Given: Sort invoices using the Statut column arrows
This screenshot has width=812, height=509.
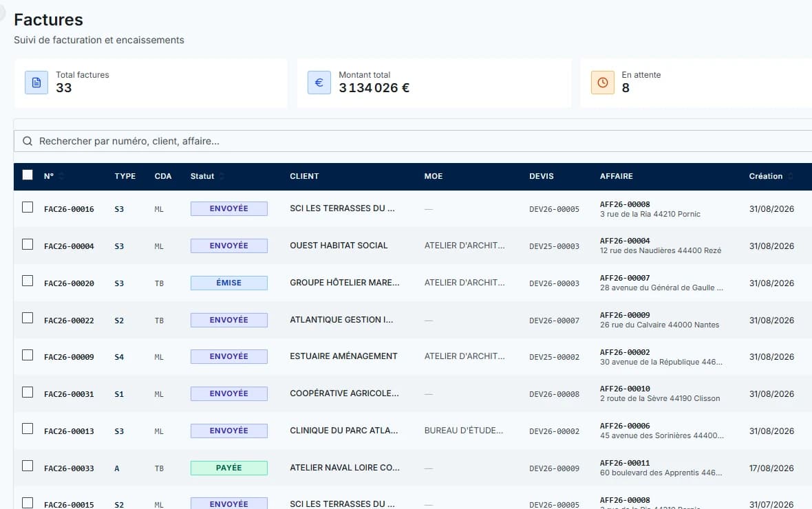Looking at the screenshot, I should (x=222, y=176).
